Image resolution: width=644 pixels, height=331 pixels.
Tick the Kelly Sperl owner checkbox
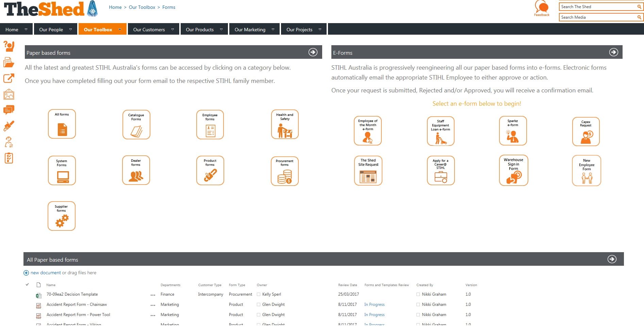tap(259, 294)
